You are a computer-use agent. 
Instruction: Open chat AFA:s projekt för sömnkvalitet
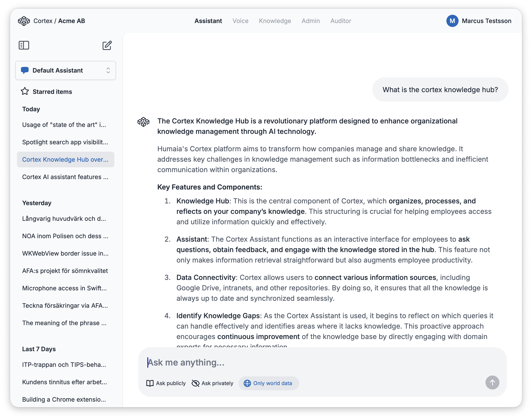point(65,271)
